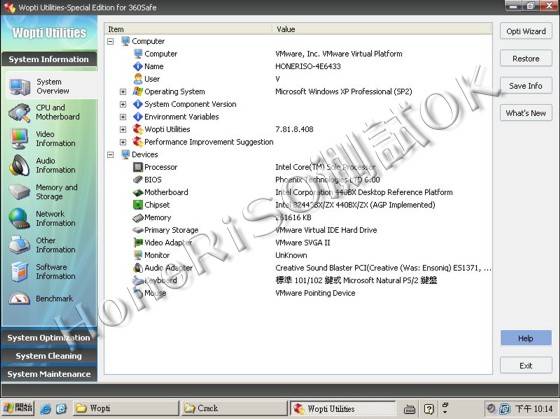560x419 pixels.
Task: Switch to Crack folder in taskbar
Action: (x=234, y=408)
